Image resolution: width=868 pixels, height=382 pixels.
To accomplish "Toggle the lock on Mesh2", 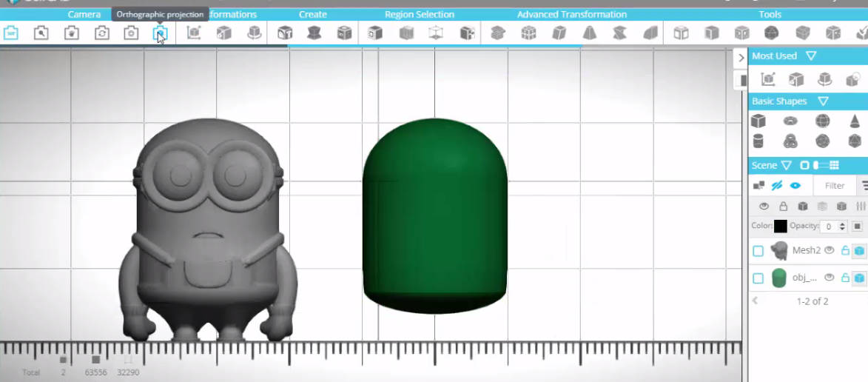I will [x=845, y=250].
